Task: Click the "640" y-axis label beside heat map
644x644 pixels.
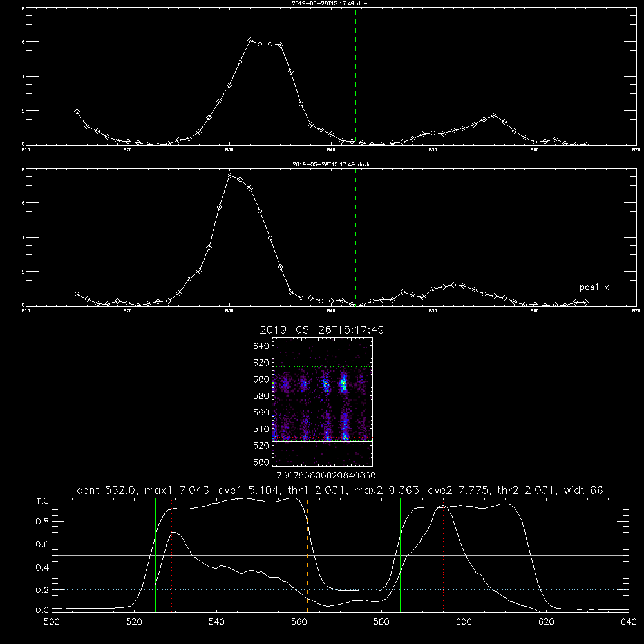Action: pos(261,346)
